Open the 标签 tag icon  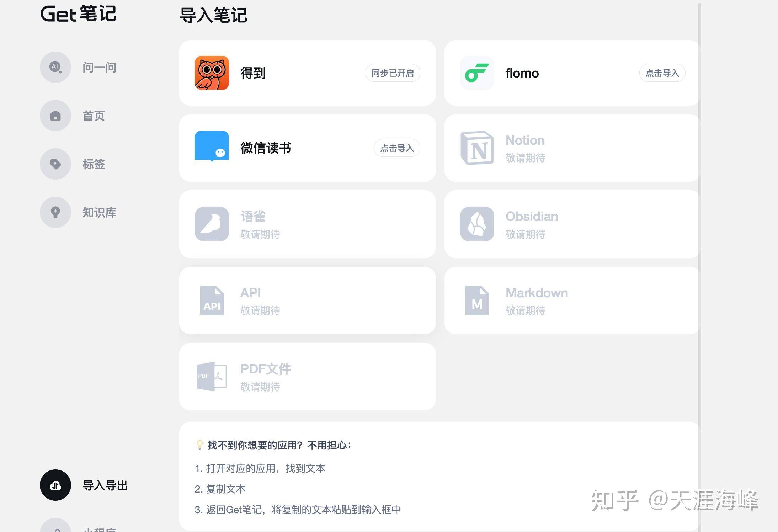click(55, 164)
